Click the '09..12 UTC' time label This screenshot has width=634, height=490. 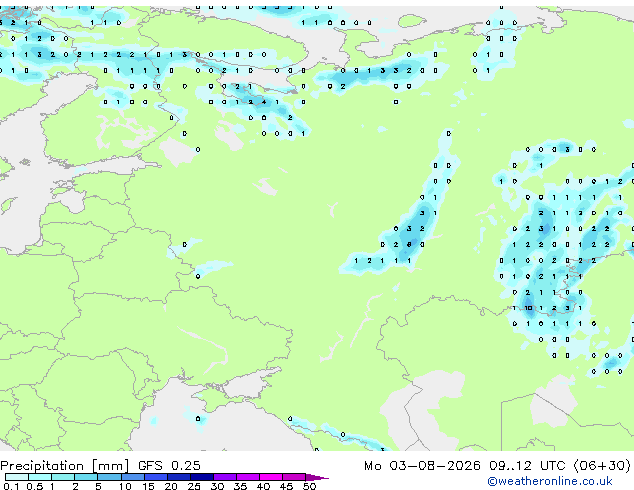coord(527,466)
